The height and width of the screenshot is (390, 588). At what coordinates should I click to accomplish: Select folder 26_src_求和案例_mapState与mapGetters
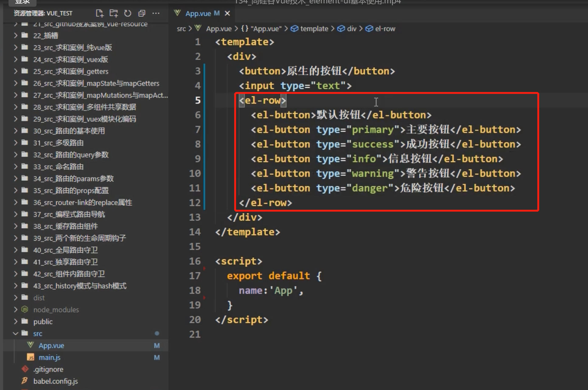[86, 83]
